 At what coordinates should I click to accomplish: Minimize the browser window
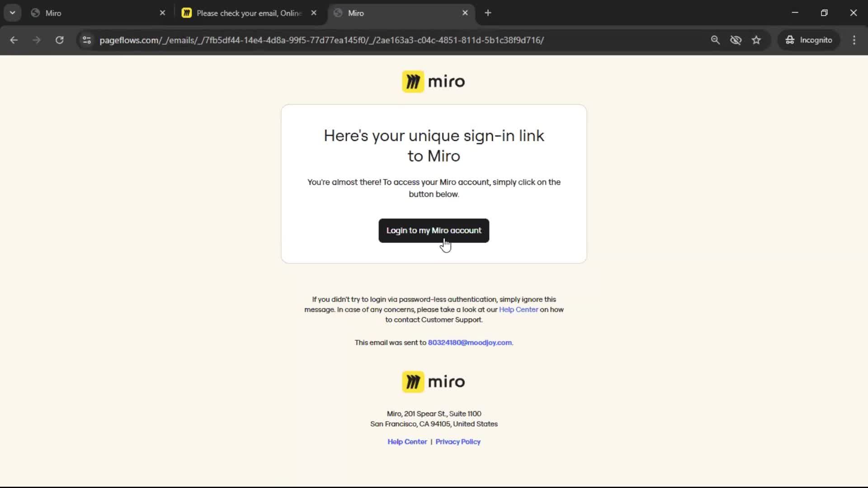795,13
